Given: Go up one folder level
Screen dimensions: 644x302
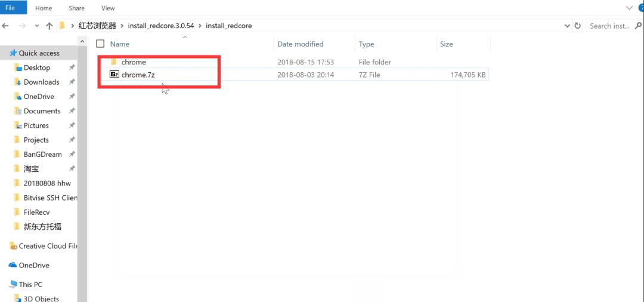Looking at the screenshot, I should coord(49,26).
